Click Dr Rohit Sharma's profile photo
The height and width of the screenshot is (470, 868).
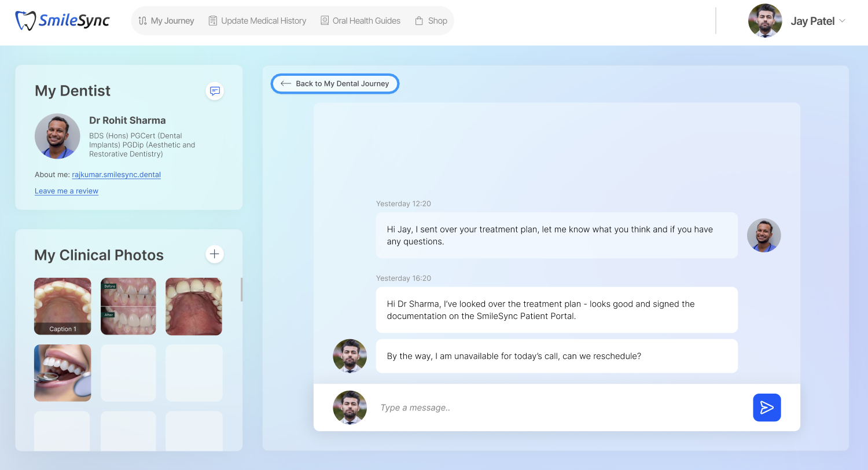pos(57,136)
